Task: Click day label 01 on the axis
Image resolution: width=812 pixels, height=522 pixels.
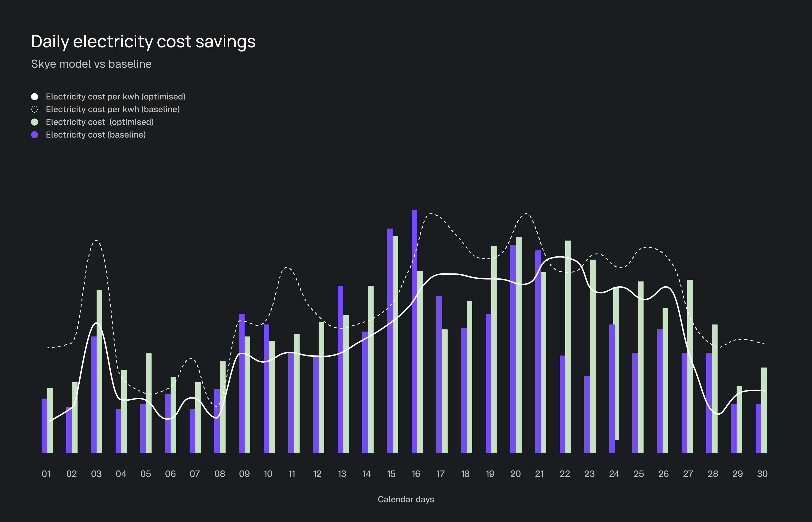Action: pos(46,474)
